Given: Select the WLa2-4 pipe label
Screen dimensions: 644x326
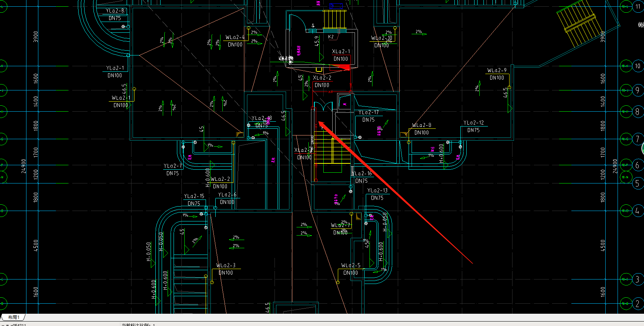Looking at the screenshot, I should click(x=235, y=37).
